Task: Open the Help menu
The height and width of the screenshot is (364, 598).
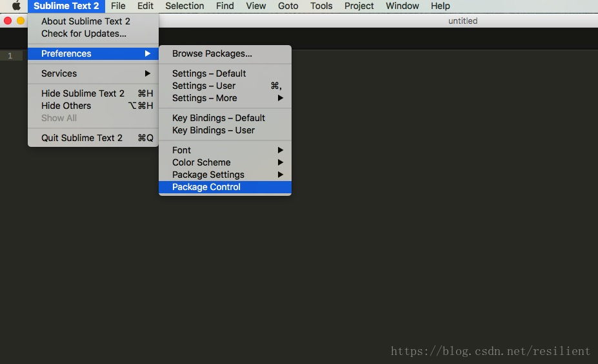Action: point(441,6)
